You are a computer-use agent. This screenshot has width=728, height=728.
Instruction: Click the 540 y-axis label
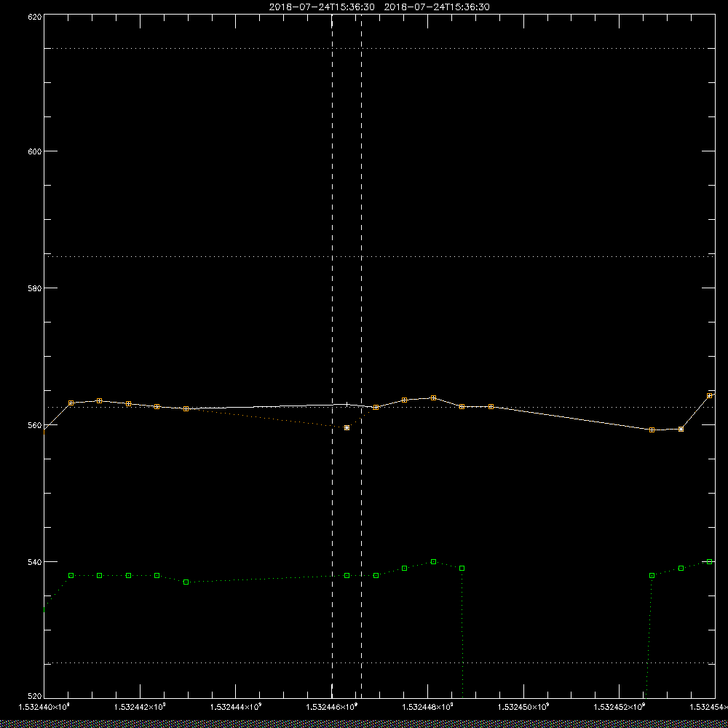[35, 561]
